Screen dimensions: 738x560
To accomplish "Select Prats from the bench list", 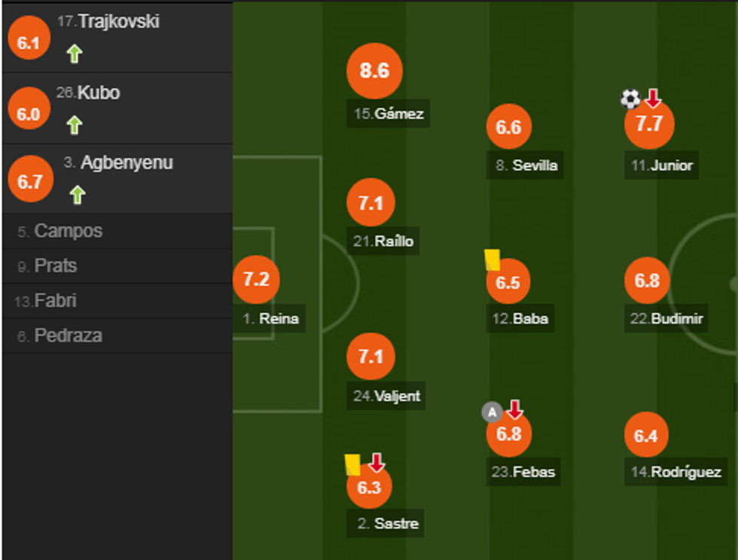I will point(56,266).
